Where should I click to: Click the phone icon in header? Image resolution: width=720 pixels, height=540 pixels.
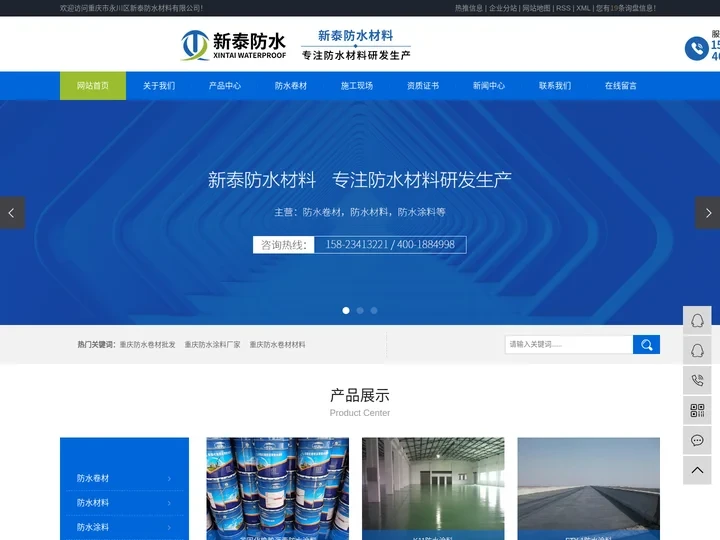(x=696, y=49)
